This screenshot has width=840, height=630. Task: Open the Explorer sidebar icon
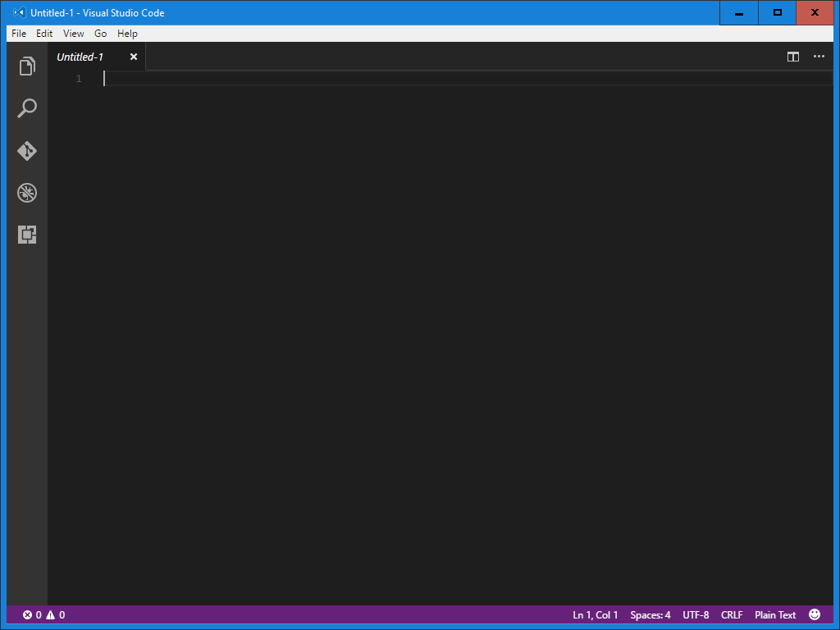tap(27, 66)
